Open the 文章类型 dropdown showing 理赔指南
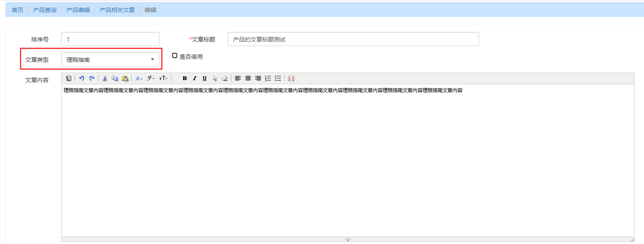Image resolution: width=644 pixels, height=244 pixels. (110, 60)
